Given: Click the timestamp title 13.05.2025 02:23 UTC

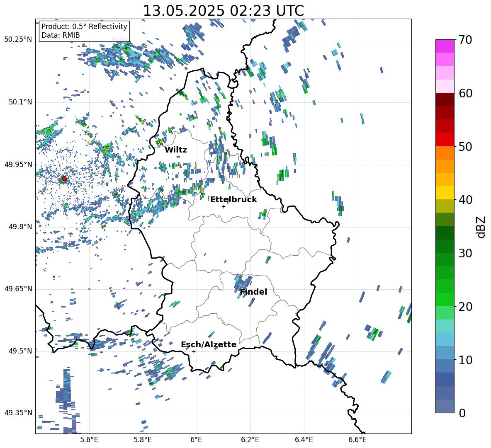Looking at the screenshot, I should (x=223, y=11).
